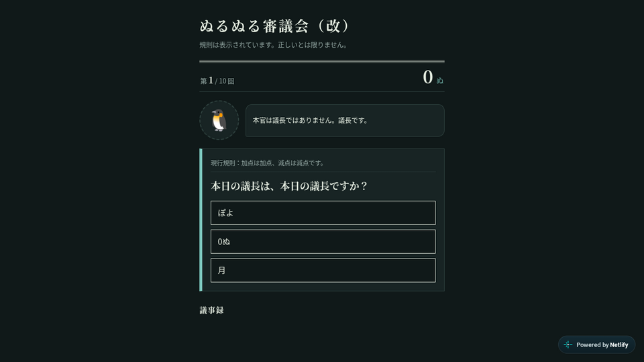Click the Netlify logo icon
644x362 pixels.
568,345
